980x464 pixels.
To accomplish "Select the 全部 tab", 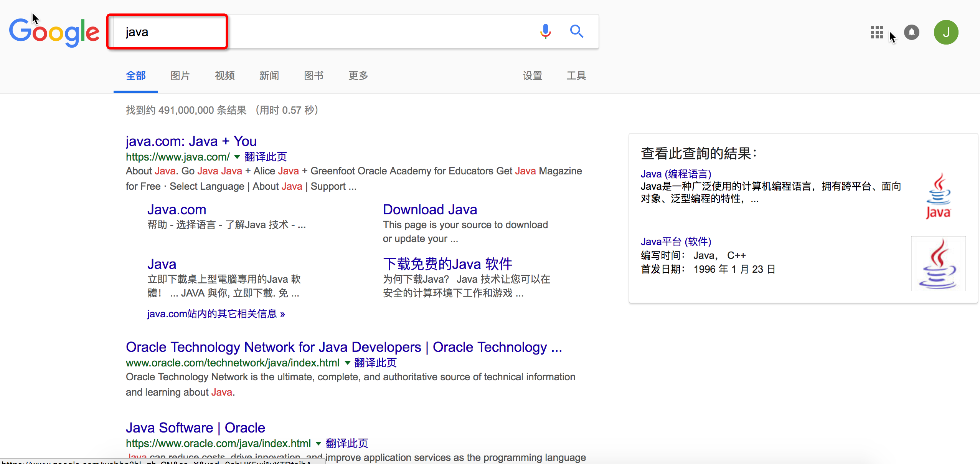I will (136, 76).
